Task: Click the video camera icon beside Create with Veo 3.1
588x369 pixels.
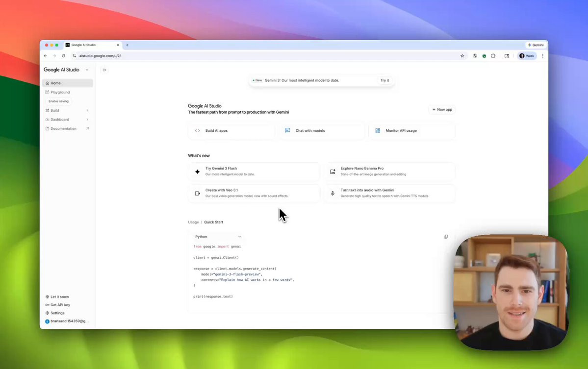Action: [x=197, y=193]
